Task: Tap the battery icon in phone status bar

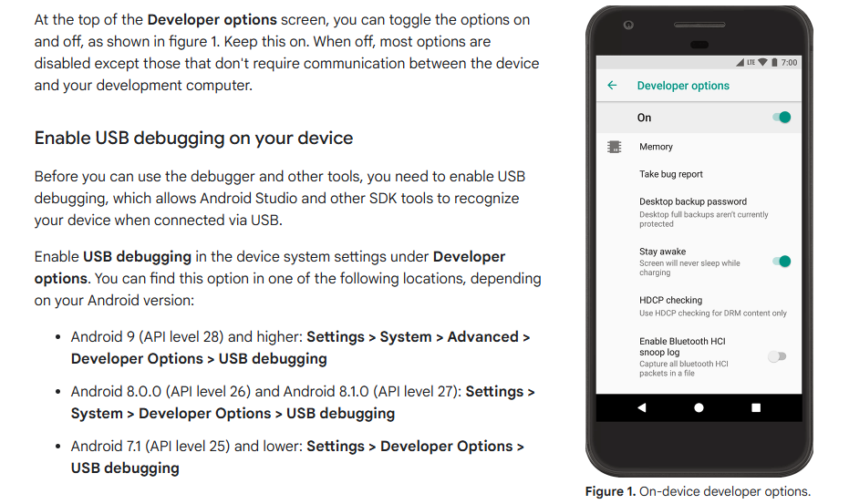Action: point(774,62)
